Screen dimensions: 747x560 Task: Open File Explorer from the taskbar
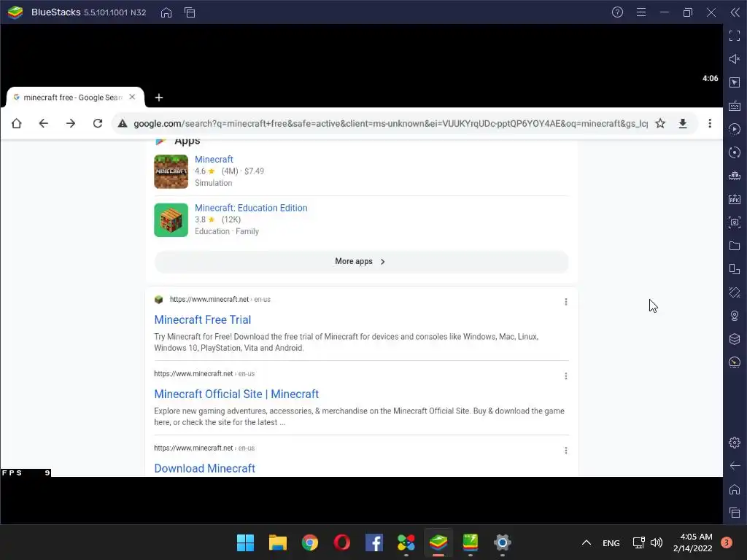tap(278, 542)
